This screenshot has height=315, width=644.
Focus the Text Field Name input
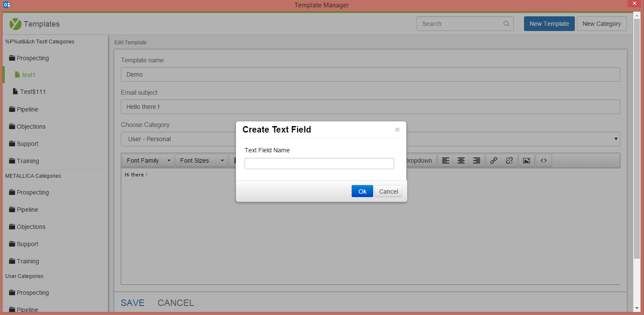(319, 164)
